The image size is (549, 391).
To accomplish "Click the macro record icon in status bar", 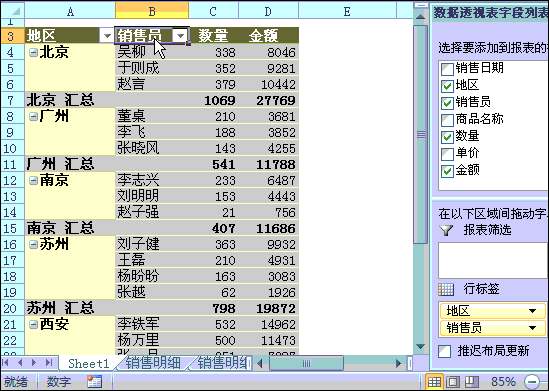I will [x=95, y=382].
